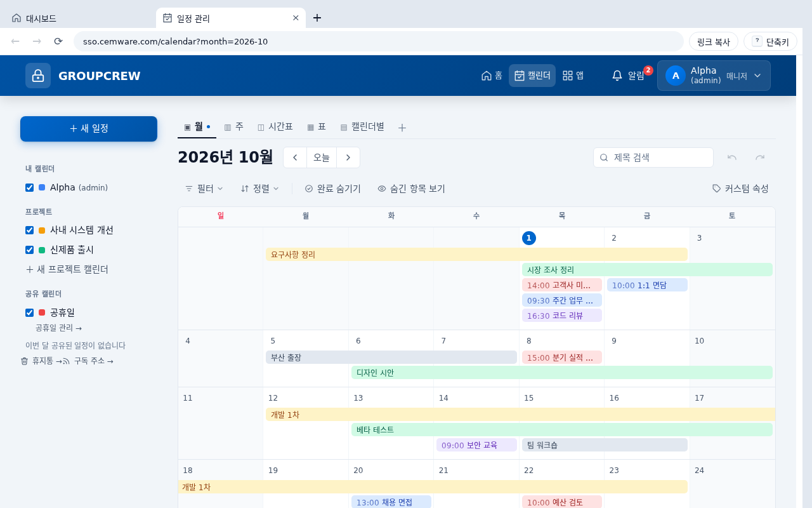Open 공휴일 관리 link
This screenshot has width=812, height=508.
pos(58,328)
